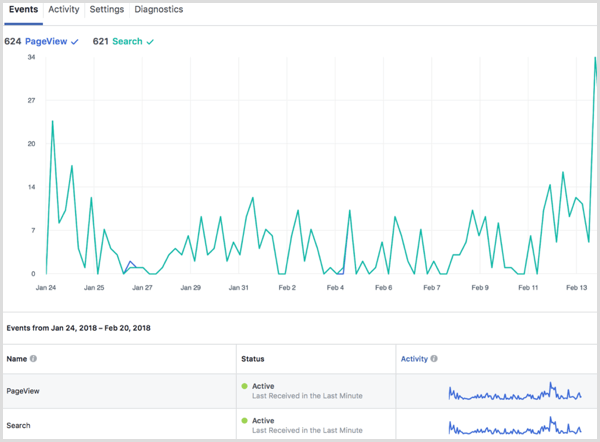The image size is (600, 442).
Task: Switch to the Events tab
Action: pyautogui.click(x=23, y=10)
